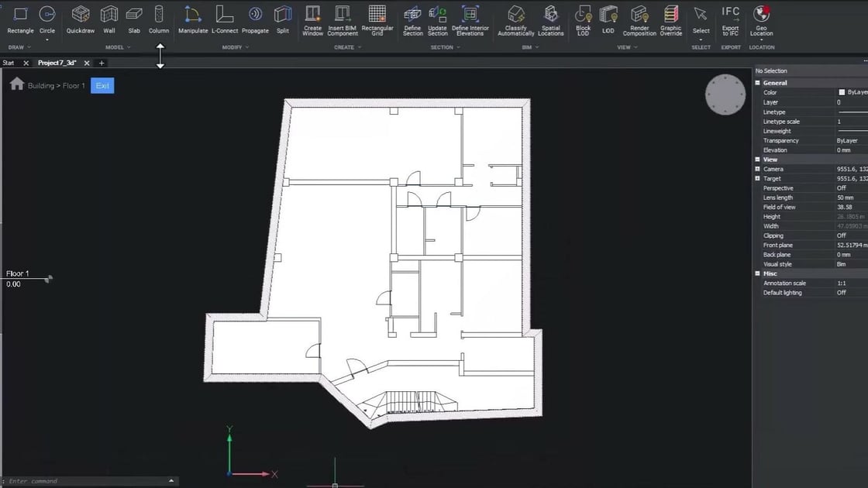Viewport: 868px width, 488px height.
Task: Activate the Rectangular Grid tool
Action: click(x=377, y=19)
